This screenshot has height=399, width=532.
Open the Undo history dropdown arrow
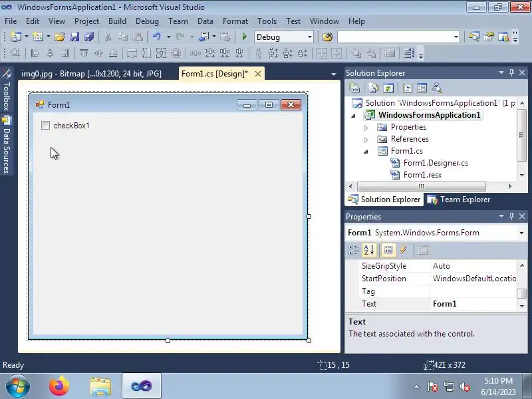(x=168, y=37)
